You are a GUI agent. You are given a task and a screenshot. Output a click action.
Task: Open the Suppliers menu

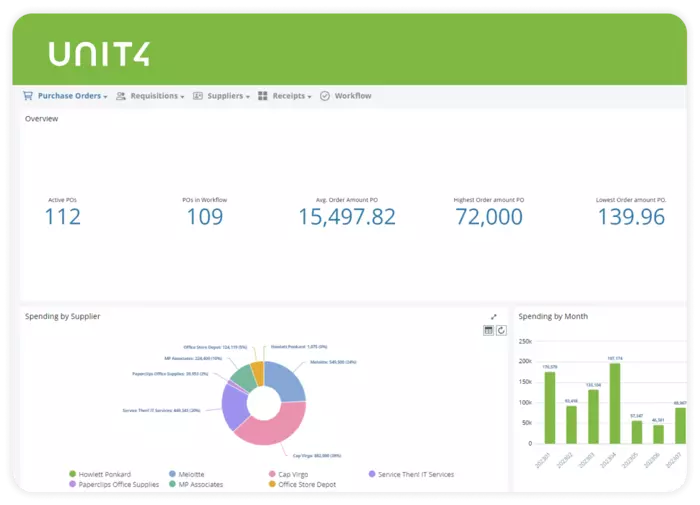225,96
